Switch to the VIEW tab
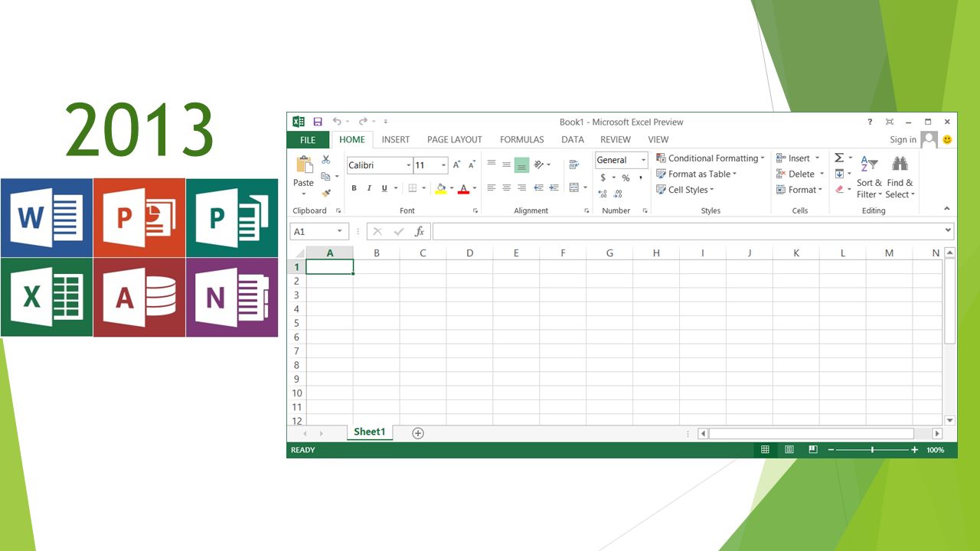The width and height of the screenshot is (980, 551). pyautogui.click(x=658, y=140)
